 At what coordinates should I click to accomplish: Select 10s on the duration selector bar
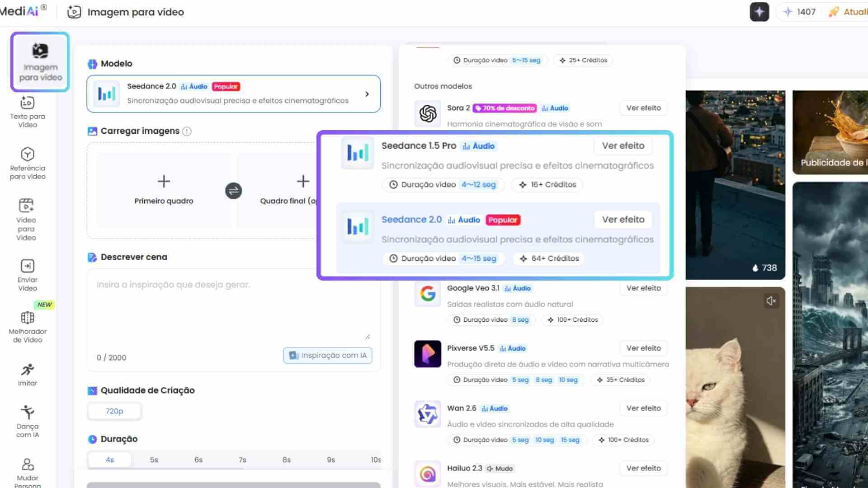pos(374,460)
